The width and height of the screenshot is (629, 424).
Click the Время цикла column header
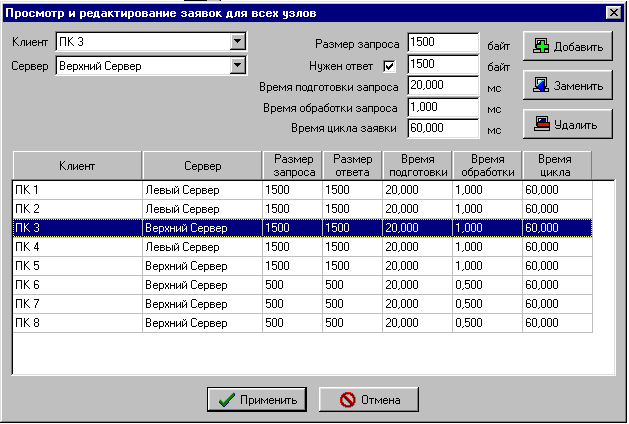tap(556, 164)
